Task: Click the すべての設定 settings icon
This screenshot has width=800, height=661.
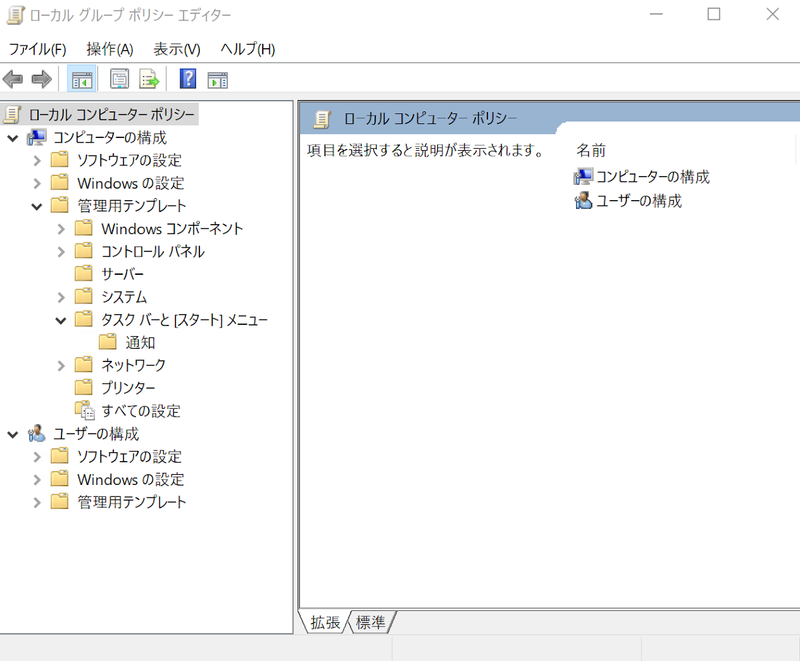Action: tap(85, 410)
